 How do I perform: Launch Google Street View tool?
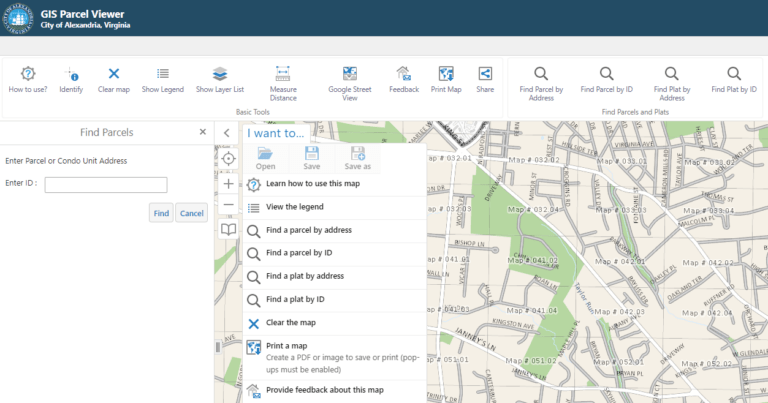[350, 74]
